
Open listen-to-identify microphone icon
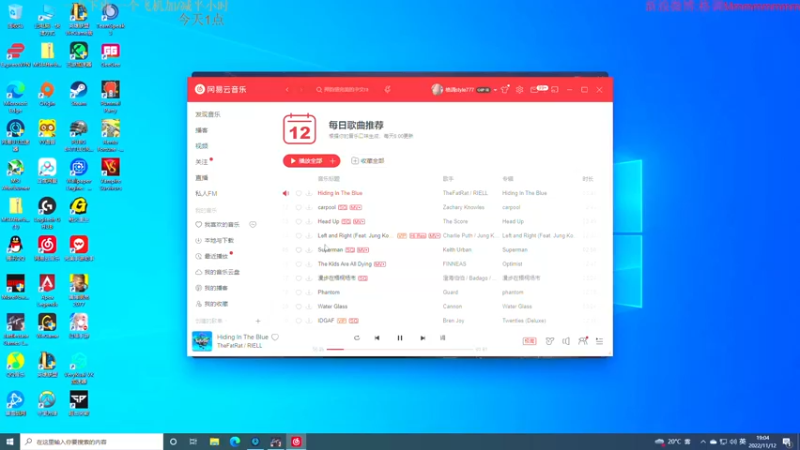388,89
